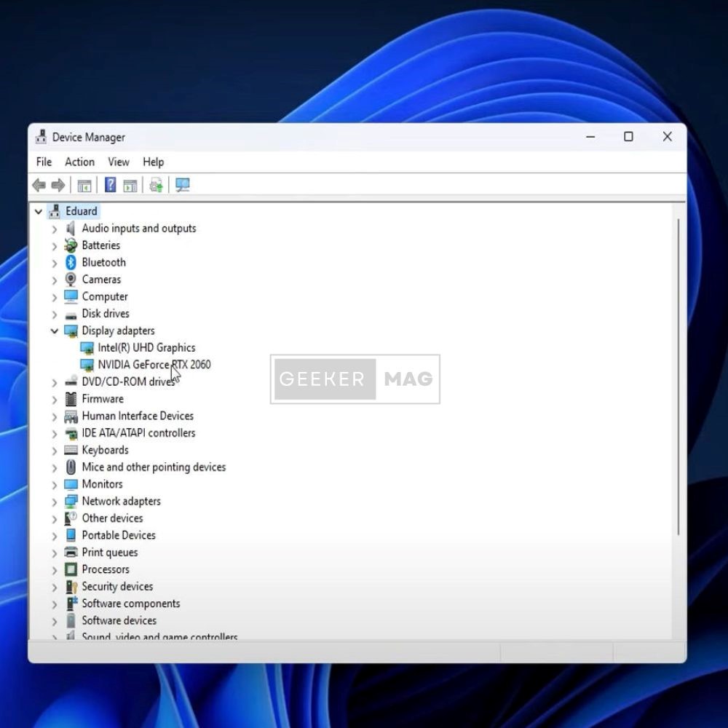Select the Disk drives row label
The height and width of the screenshot is (728, 728).
[x=106, y=314]
